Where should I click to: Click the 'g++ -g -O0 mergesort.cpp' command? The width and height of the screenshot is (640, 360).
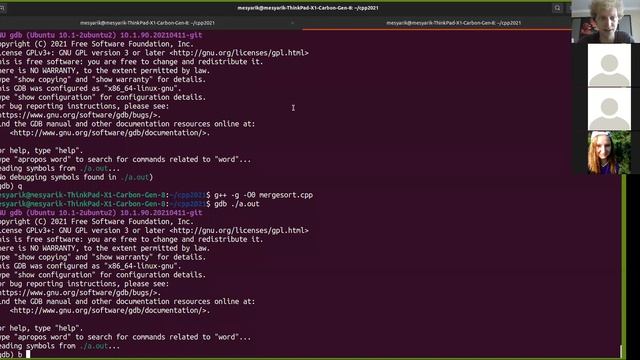[x=264, y=195]
